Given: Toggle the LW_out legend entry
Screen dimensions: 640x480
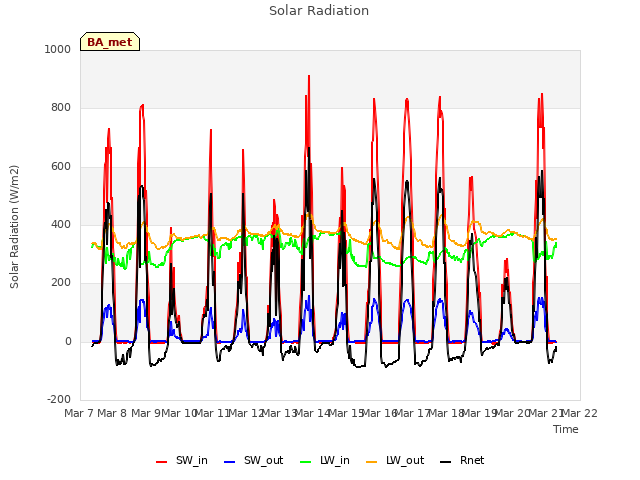Looking at the screenshot, I should tap(395, 460).
